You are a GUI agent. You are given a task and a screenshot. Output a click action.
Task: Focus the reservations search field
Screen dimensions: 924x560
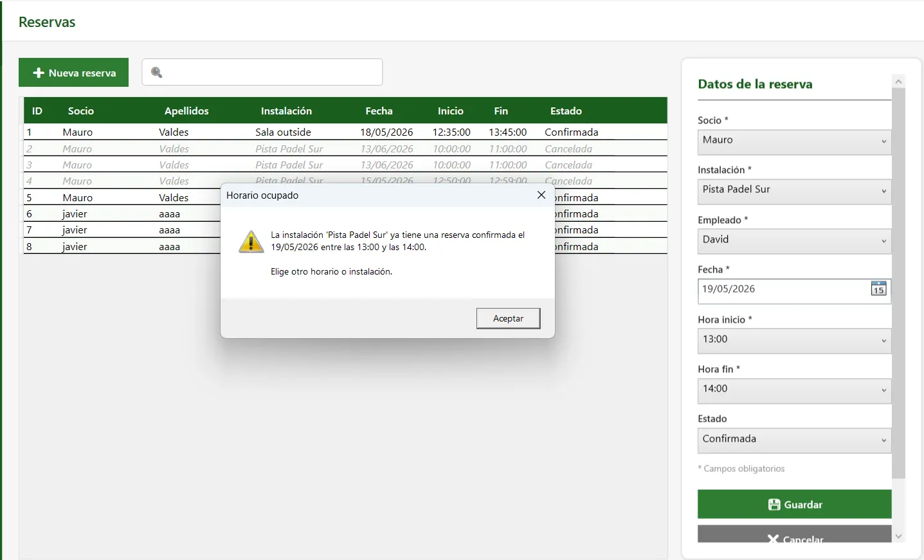[262, 72]
